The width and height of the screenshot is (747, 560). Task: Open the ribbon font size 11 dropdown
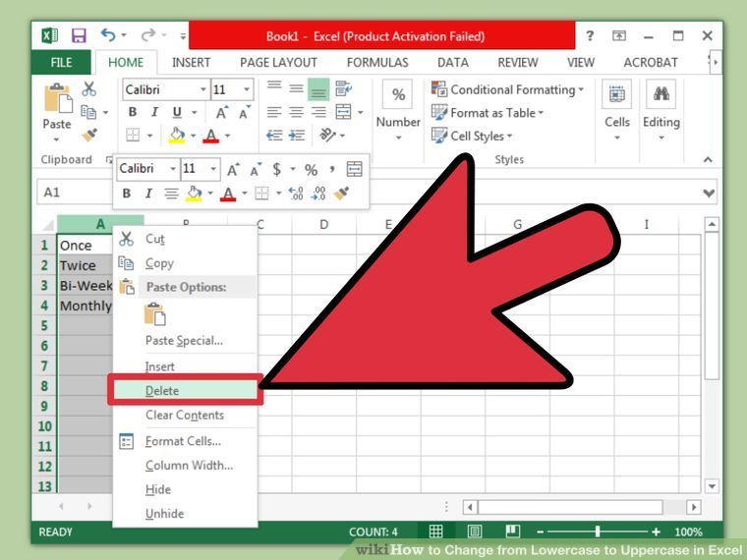pyautogui.click(x=247, y=89)
